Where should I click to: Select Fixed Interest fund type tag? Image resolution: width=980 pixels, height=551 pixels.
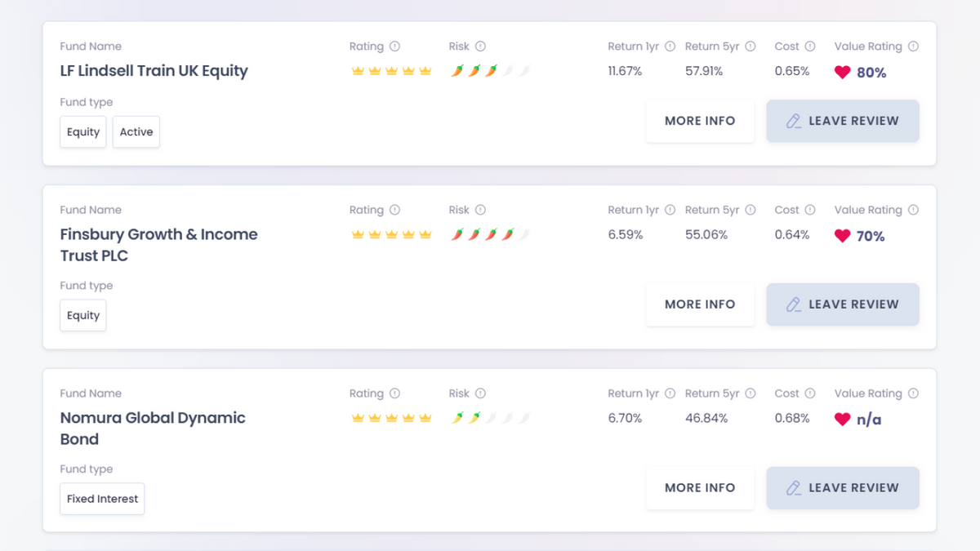click(102, 499)
